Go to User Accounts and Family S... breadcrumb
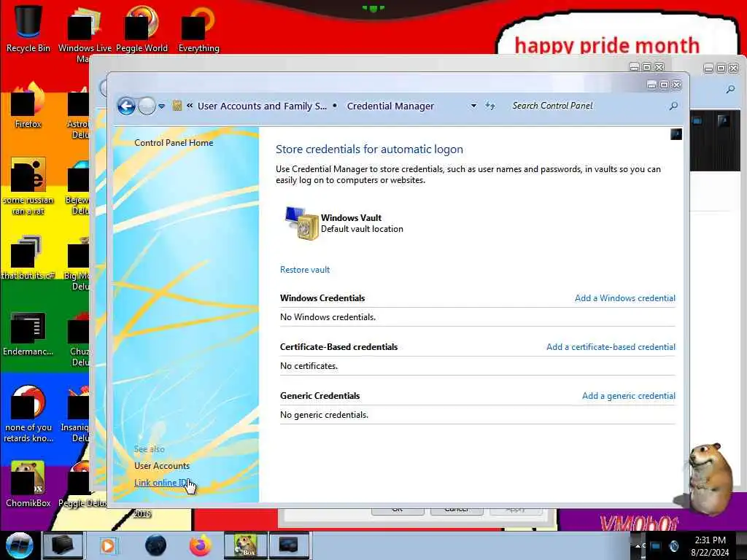 (x=262, y=106)
